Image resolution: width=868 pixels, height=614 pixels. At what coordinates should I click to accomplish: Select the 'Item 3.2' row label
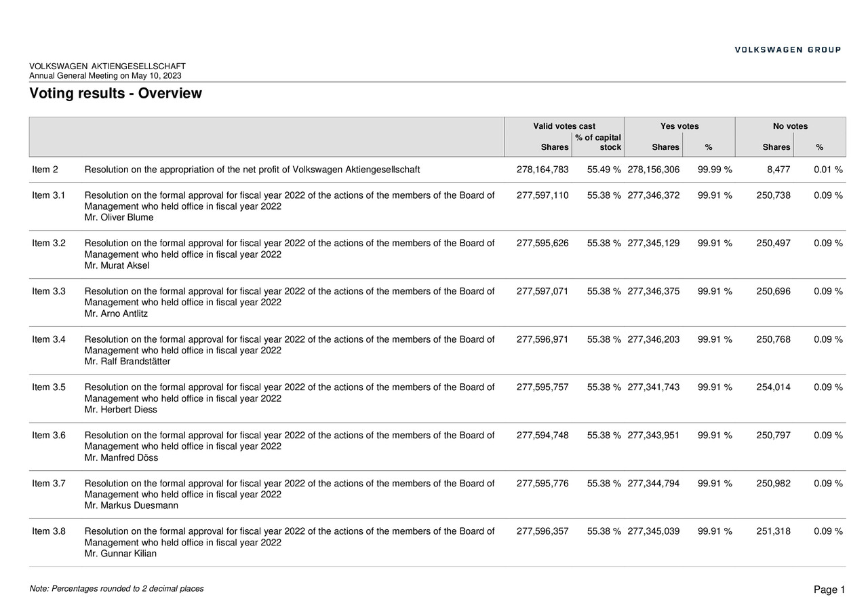[x=49, y=244]
